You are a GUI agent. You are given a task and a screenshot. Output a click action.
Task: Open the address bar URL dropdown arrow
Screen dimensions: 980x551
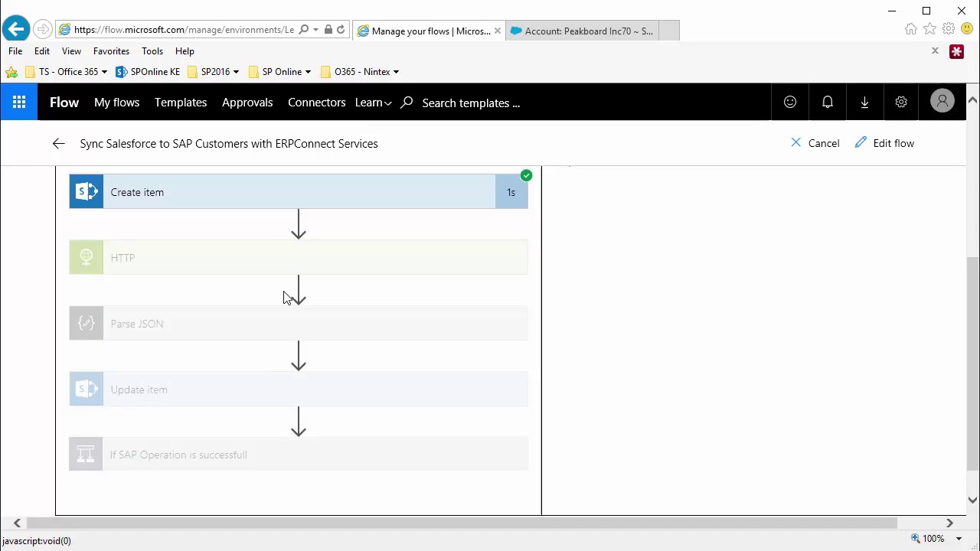[315, 30]
